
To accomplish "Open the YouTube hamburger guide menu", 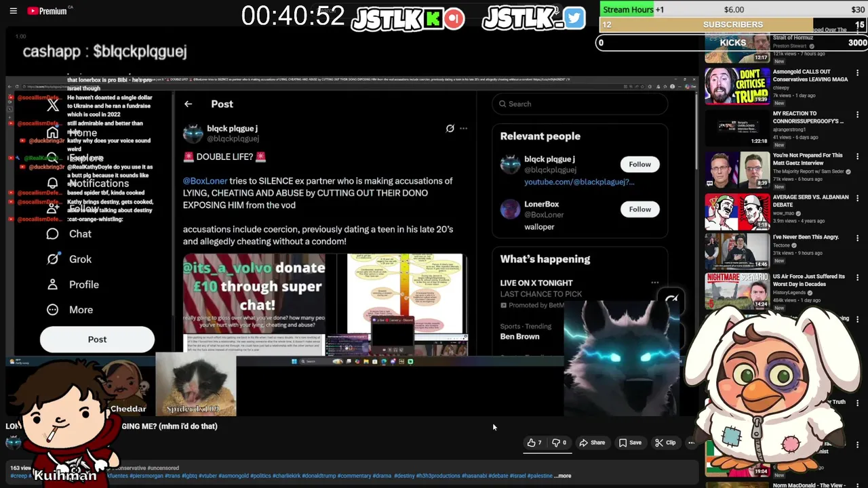I will [13, 11].
